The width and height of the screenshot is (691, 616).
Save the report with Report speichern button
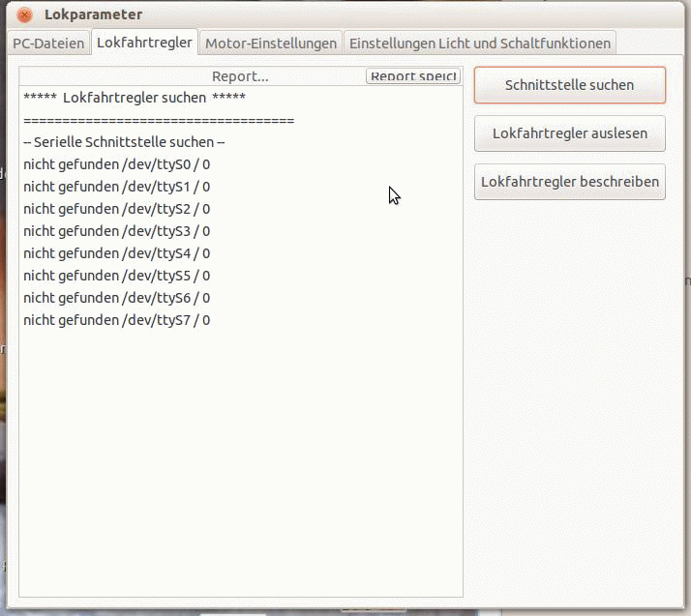413,75
